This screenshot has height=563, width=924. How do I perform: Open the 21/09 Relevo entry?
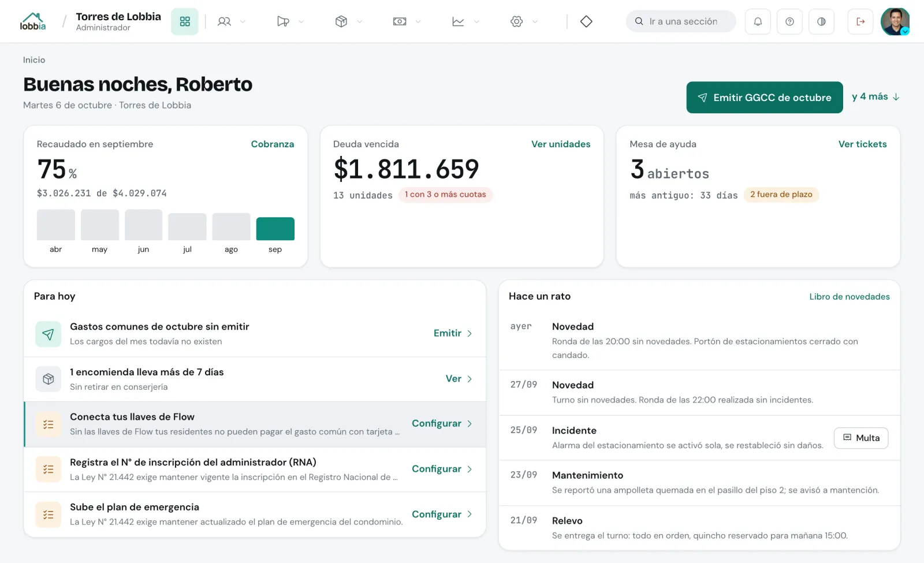click(x=699, y=528)
